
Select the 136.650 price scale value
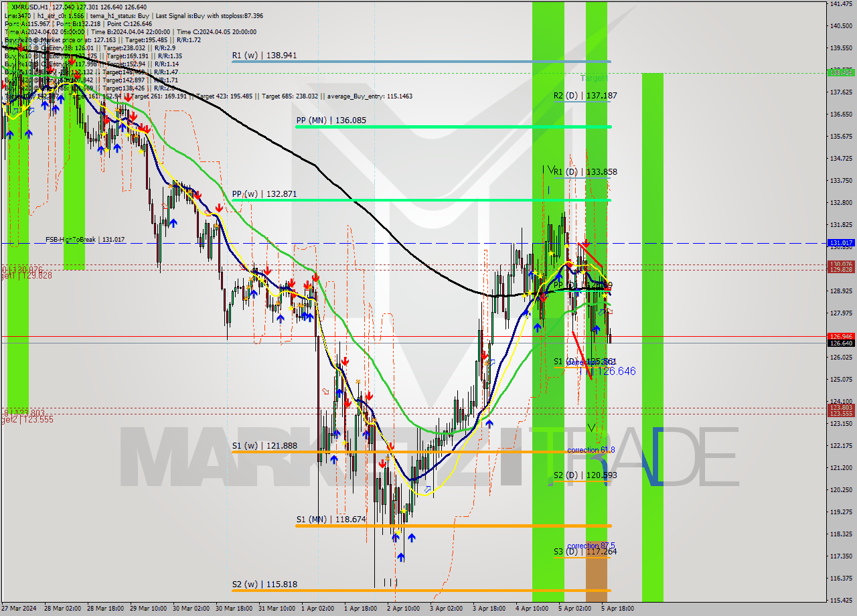pos(841,114)
